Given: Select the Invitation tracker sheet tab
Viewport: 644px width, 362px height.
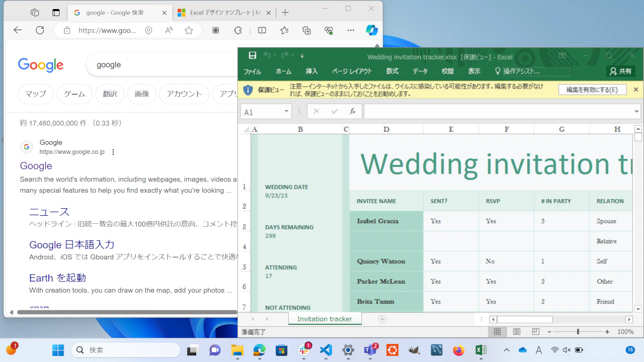Looking at the screenshot, I should tap(325, 319).
